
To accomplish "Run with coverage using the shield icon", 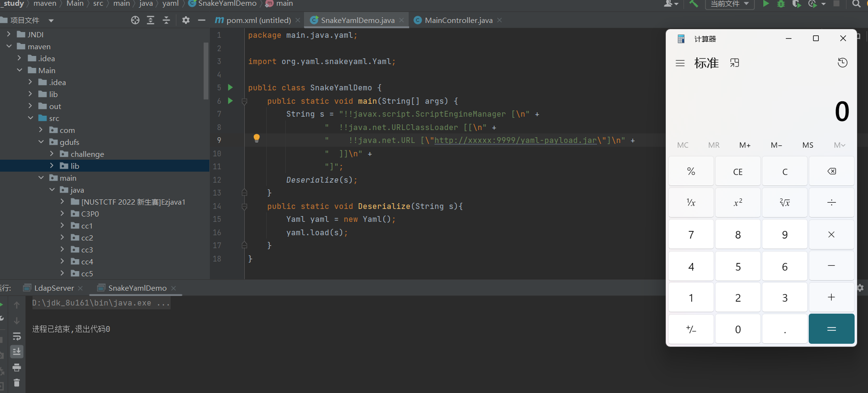I will [796, 4].
